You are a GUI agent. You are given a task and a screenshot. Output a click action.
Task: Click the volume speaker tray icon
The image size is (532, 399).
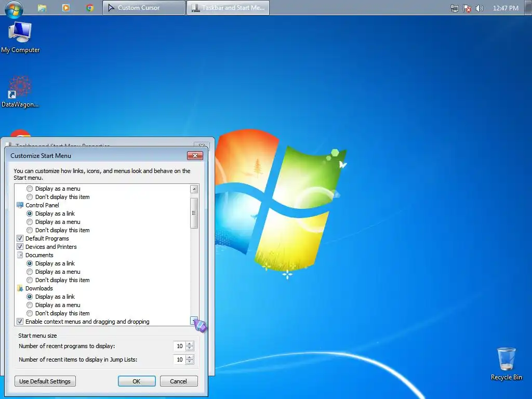(x=479, y=8)
